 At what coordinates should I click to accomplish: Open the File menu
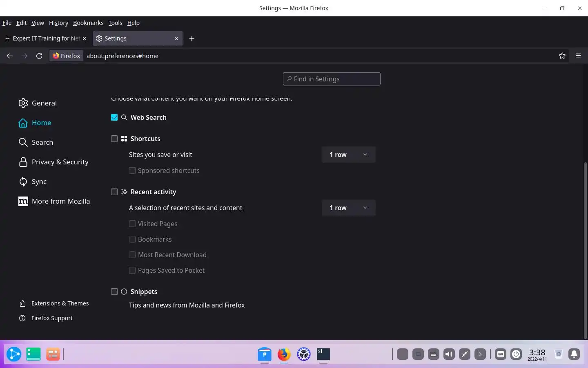click(x=7, y=23)
